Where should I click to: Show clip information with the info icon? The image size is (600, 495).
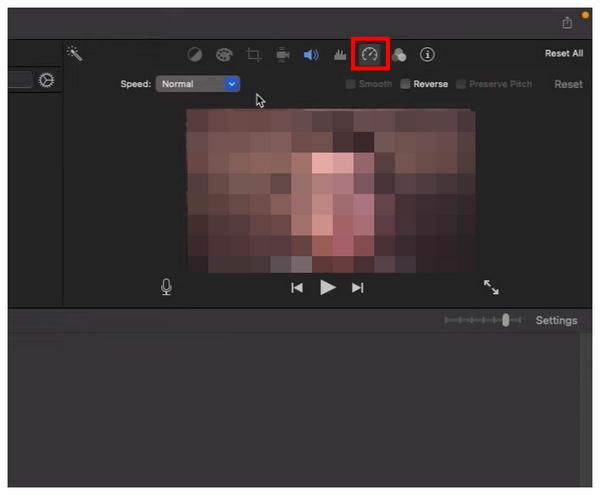pyautogui.click(x=427, y=54)
